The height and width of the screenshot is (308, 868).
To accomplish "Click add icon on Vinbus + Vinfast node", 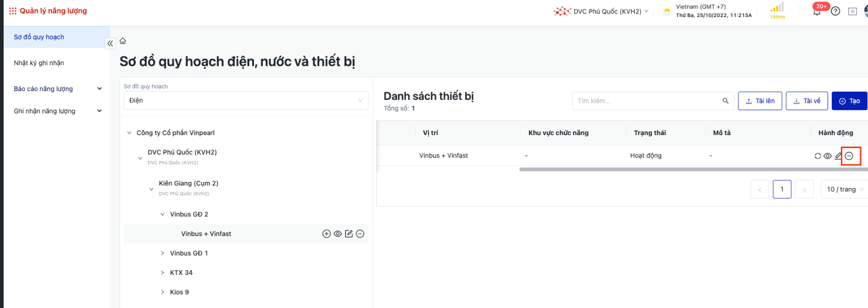I will [x=326, y=234].
